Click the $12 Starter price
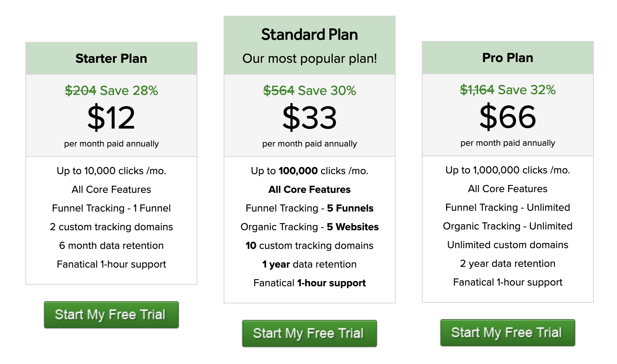 (x=111, y=117)
